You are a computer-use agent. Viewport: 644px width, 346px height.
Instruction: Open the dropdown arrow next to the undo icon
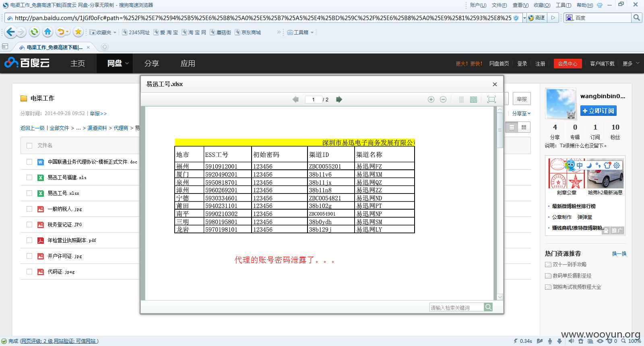pos(67,32)
